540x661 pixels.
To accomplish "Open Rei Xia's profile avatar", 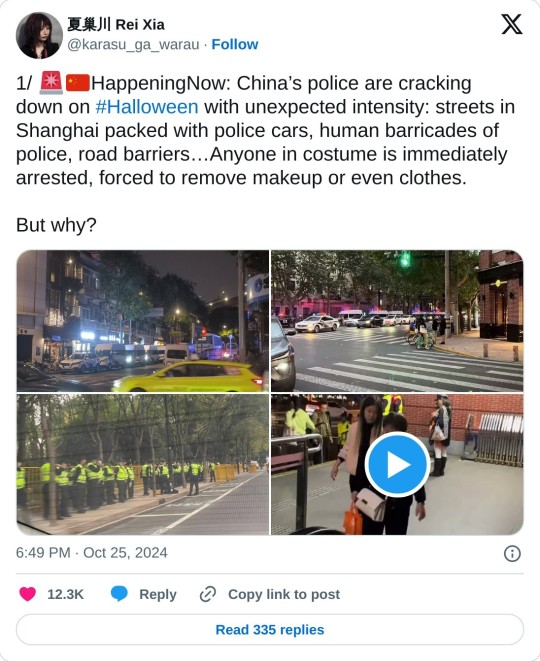I will point(39,35).
